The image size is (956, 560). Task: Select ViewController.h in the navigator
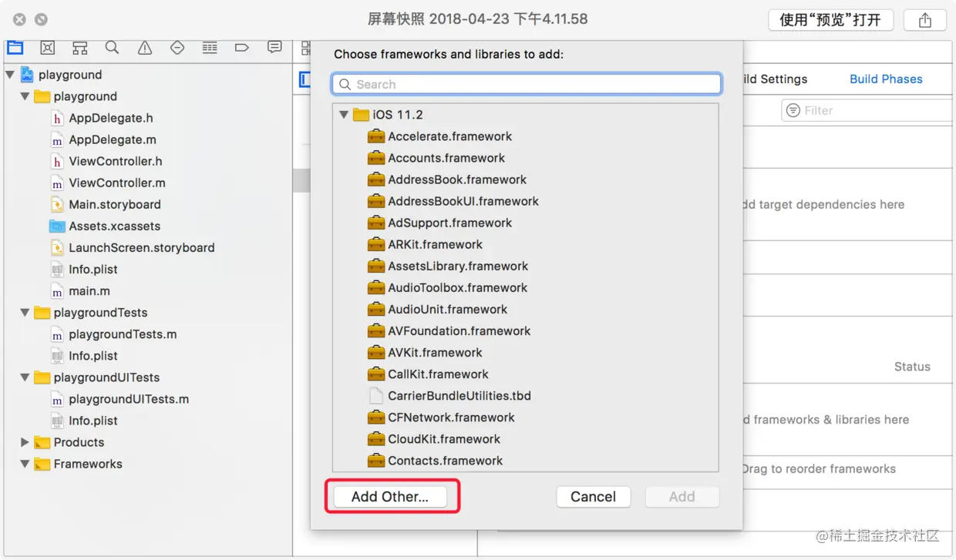click(x=116, y=162)
